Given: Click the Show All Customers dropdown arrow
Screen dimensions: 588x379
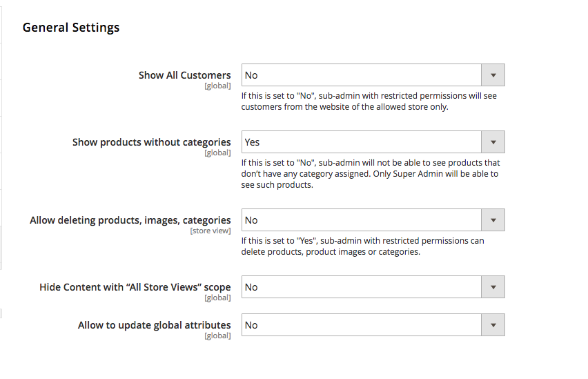Looking at the screenshot, I should point(493,75).
